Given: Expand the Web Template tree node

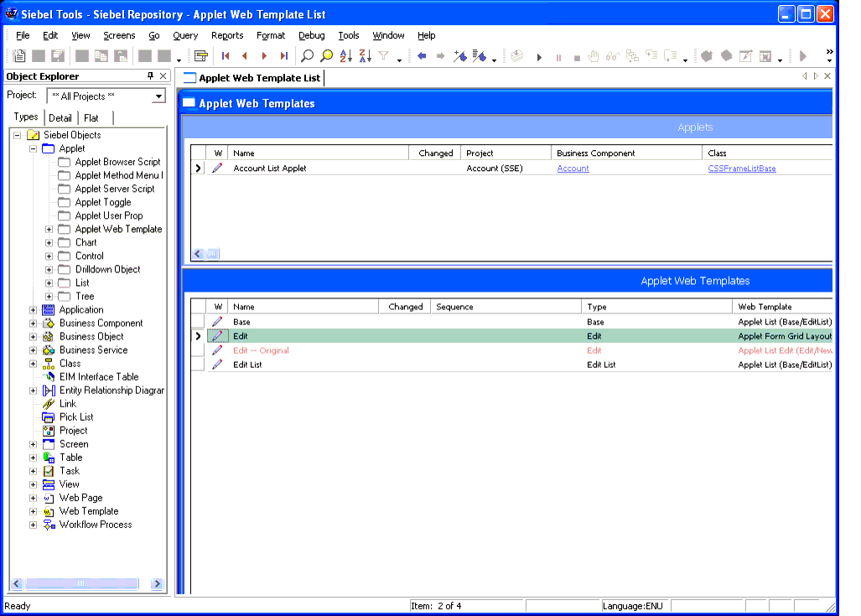Looking at the screenshot, I should (x=33, y=512).
